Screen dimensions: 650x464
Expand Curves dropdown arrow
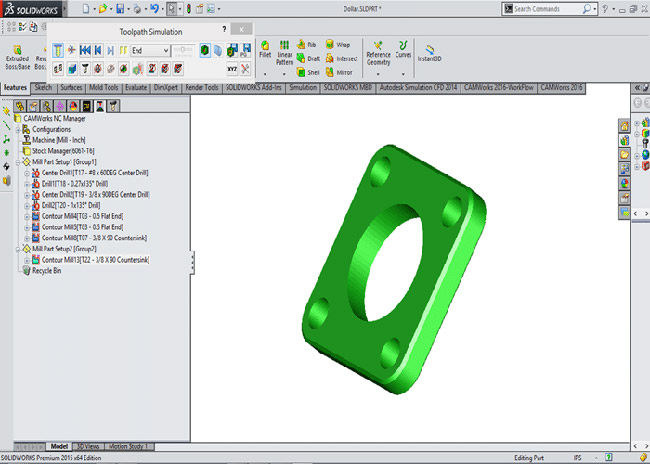pos(403,74)
